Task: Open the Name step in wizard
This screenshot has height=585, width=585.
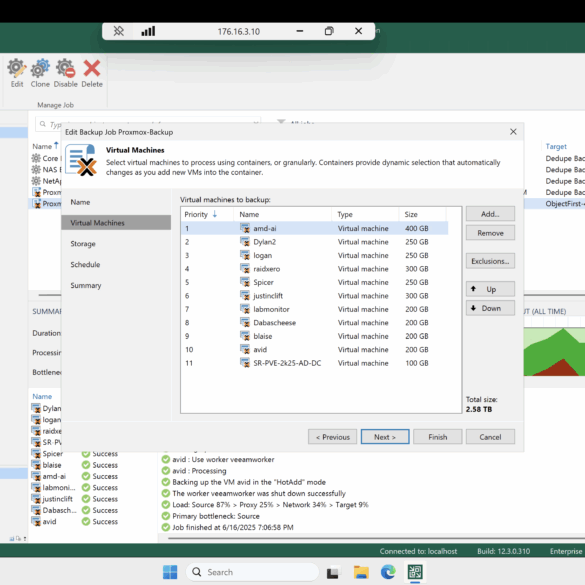Action: click(80, 202)
